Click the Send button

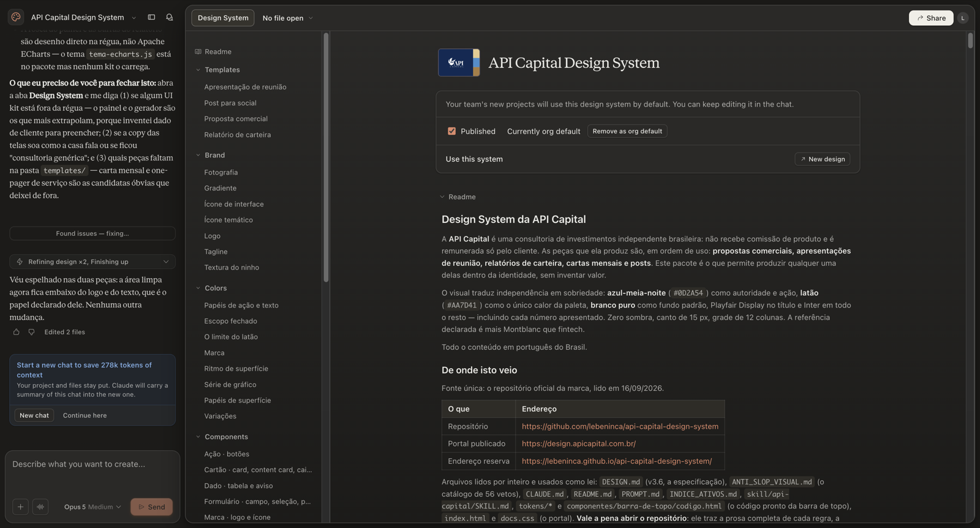[x=151, y=507]
